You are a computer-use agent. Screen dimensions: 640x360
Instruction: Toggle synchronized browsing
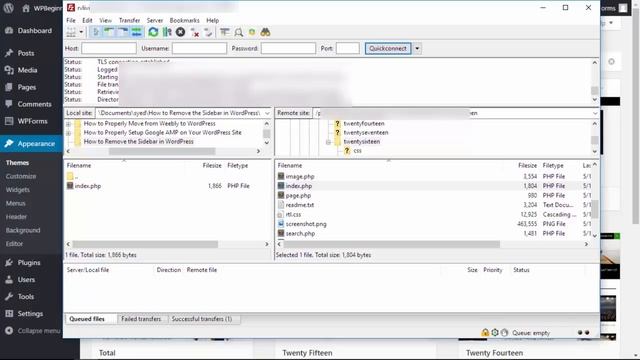pos(252,32)
